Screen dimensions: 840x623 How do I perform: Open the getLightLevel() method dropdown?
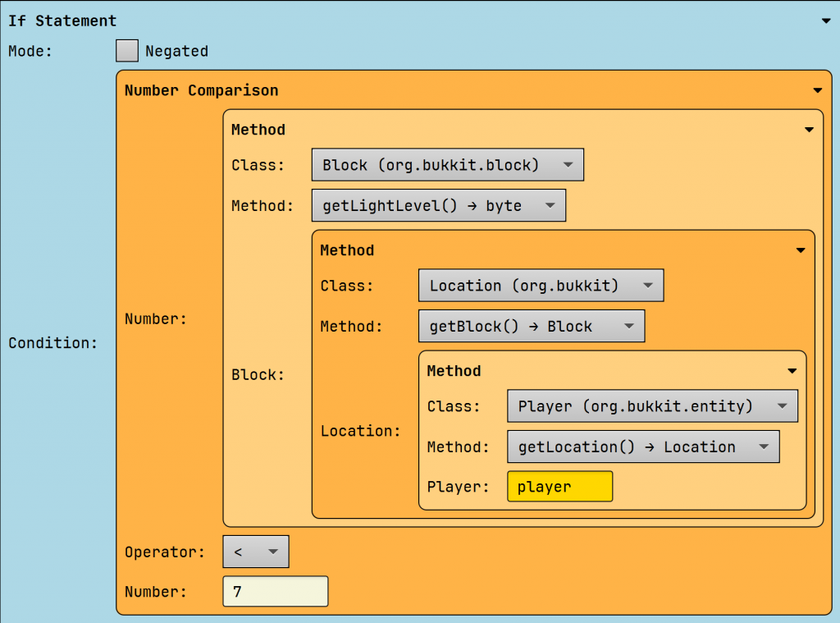438,206
